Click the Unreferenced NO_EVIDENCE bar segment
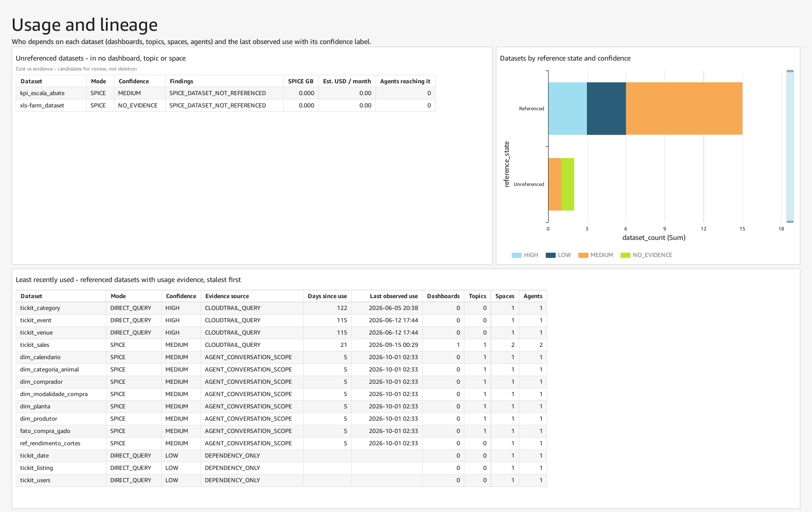This screenshot has width=812, height=512. (x=568, y=184)
